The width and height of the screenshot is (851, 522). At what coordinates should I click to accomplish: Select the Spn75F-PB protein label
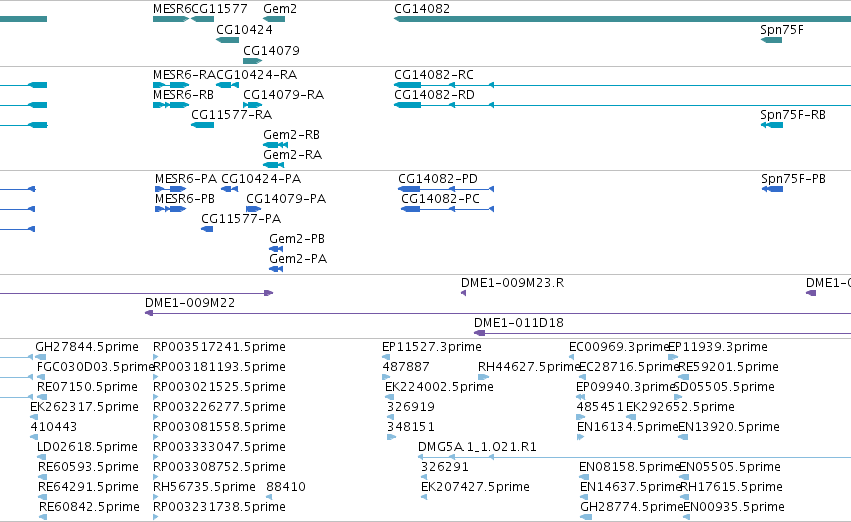coord(793,179)
